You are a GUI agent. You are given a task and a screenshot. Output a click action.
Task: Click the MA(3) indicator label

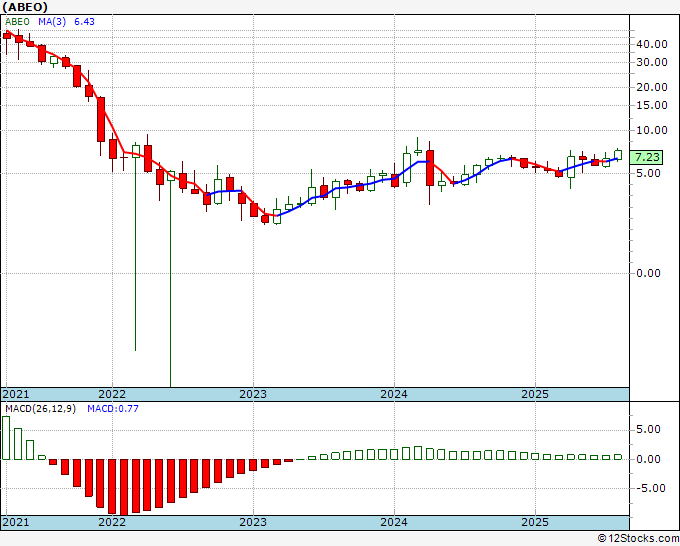point(52,22)
